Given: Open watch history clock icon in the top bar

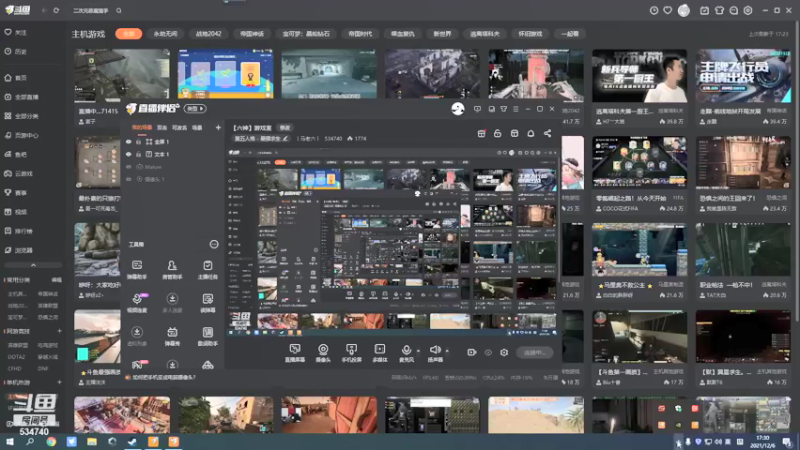Looking at the screenshot, I should [654, 10].
